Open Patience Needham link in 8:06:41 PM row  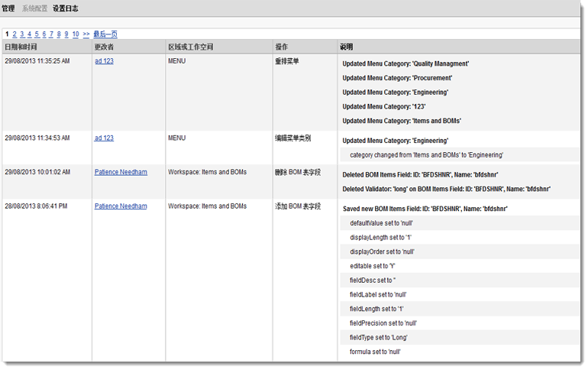point(121,206)
